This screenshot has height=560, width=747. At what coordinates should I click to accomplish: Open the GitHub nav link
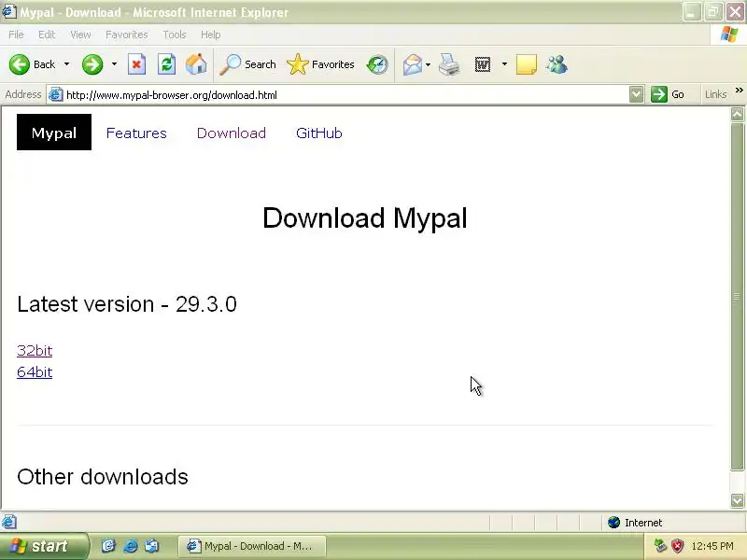[319, 133]
